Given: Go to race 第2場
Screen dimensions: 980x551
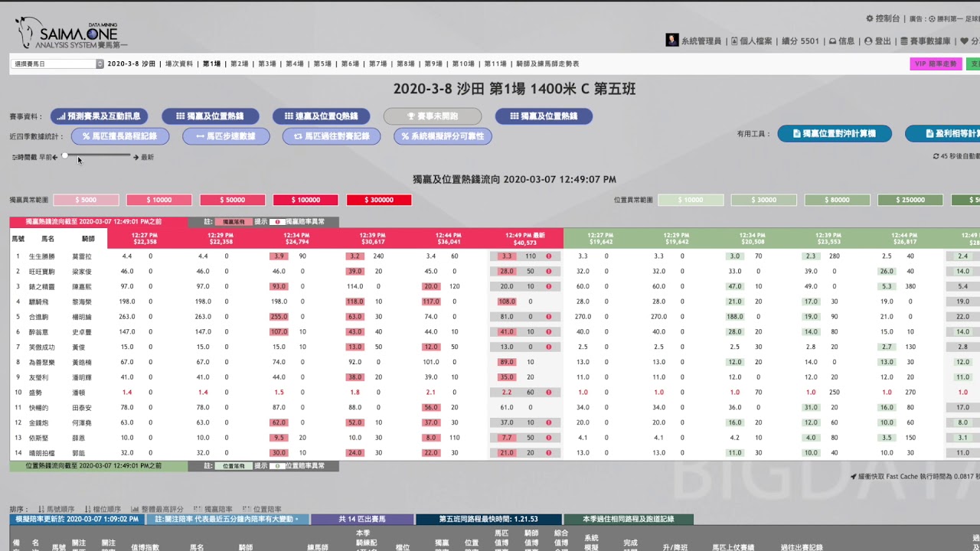Looking at the screenshot, I should point(240,64).
